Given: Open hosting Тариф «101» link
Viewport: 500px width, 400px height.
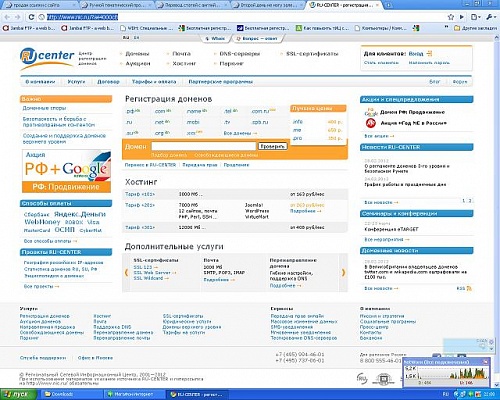Looking at the screenshot, I should point(140,194).
